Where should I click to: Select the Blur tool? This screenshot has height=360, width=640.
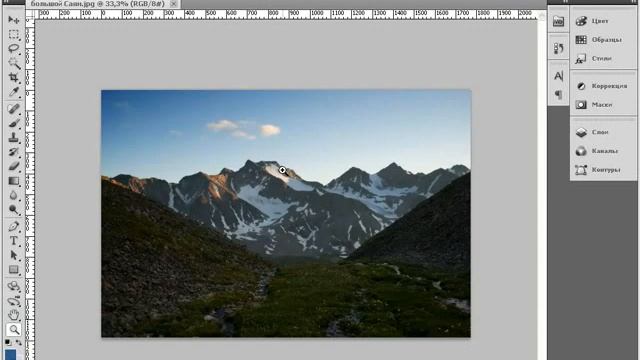click(x=14, y=195)
